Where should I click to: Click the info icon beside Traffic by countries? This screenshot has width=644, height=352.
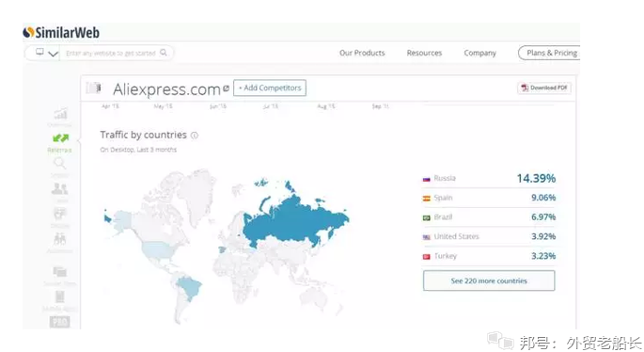tap(195, 136)
